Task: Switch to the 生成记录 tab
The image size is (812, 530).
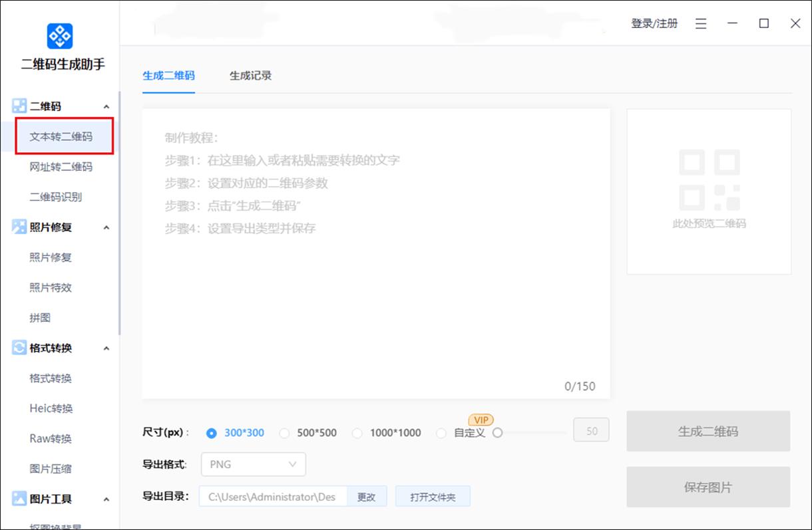Action: point(250,75)
